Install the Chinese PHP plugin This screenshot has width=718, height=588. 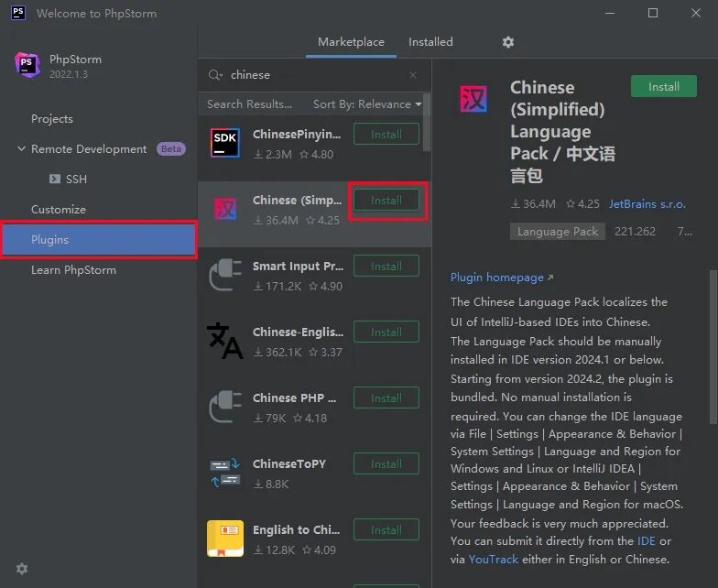point(386,397)
